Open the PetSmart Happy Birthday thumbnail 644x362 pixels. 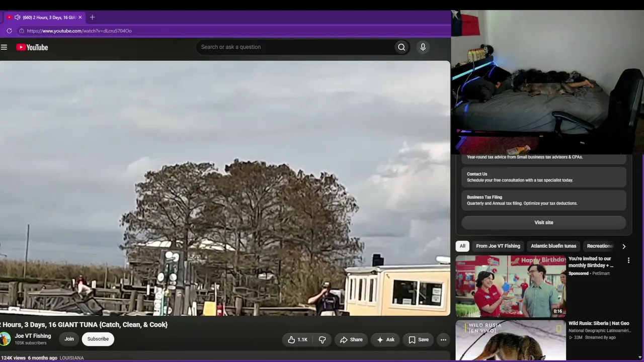click(x=511, y=286)
